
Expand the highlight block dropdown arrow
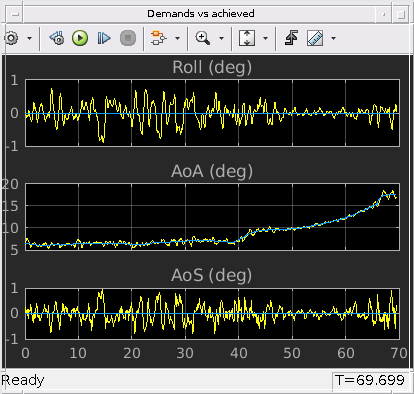coord(177,38)
